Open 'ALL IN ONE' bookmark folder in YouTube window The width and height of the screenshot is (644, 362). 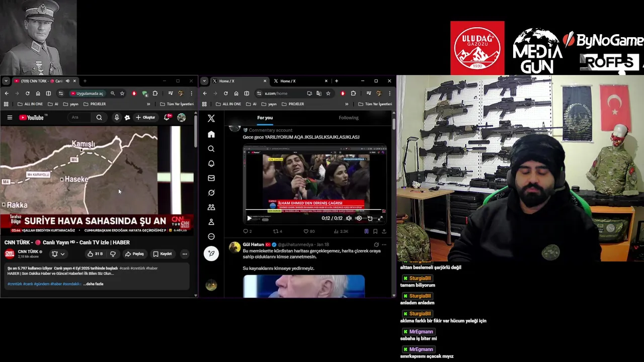(30, 104)
